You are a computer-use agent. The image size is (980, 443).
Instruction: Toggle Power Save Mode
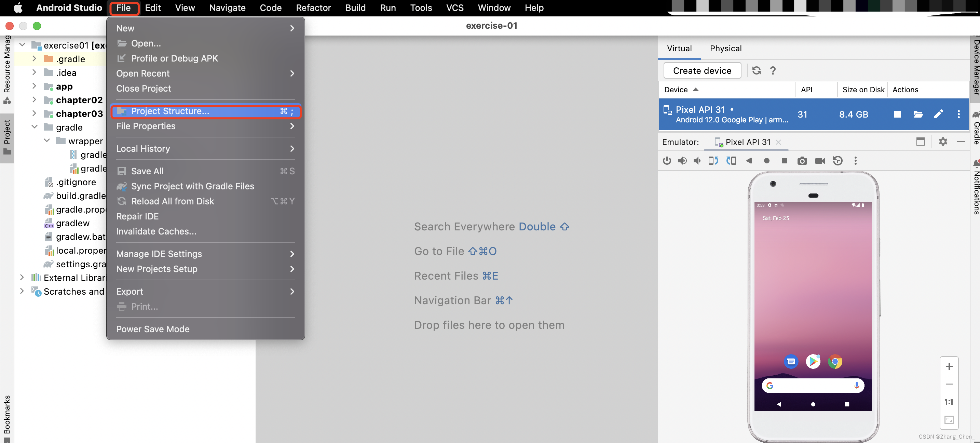(x=205, y=329)
